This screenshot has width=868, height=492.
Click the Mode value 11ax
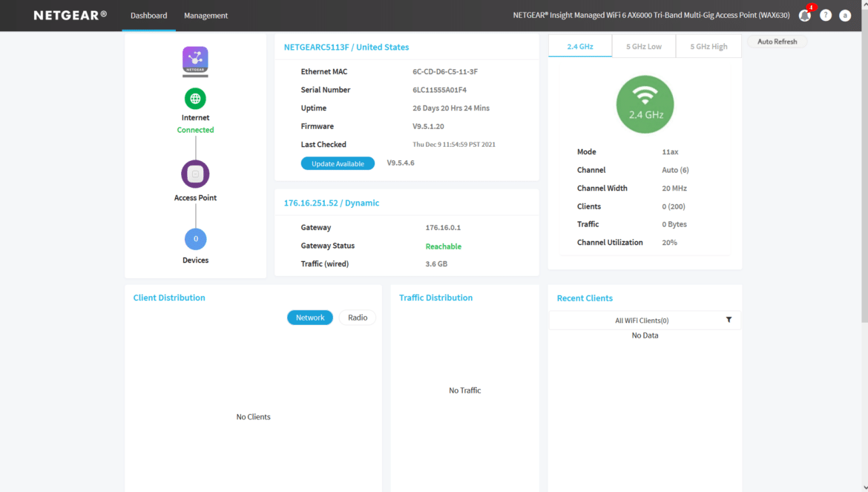click(x=670, y=151)
